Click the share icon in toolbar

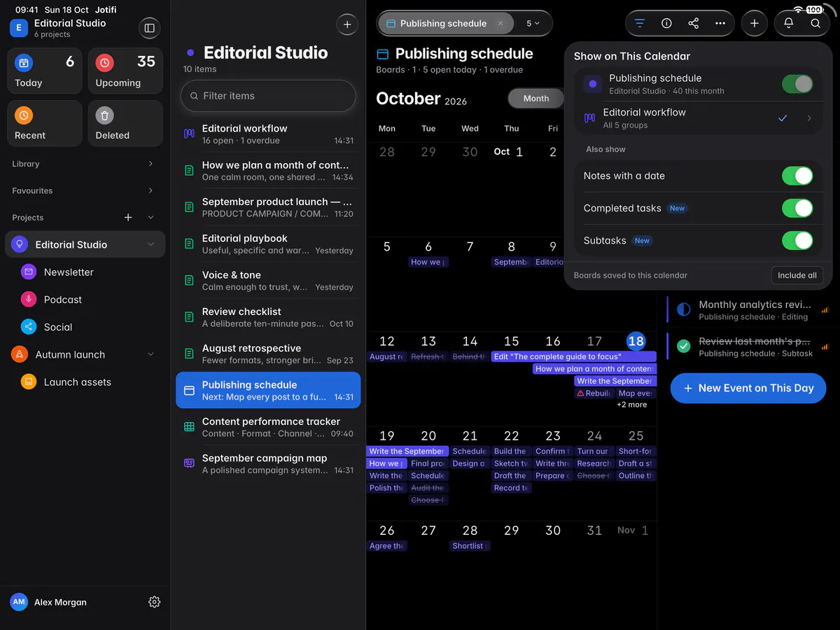pyautogui.click(x=693, y=23)
